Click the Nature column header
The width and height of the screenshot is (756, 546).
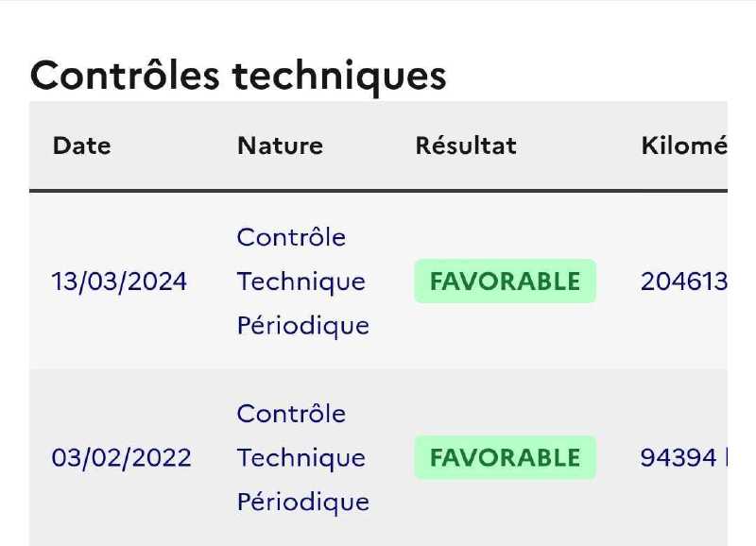[280, 146]
